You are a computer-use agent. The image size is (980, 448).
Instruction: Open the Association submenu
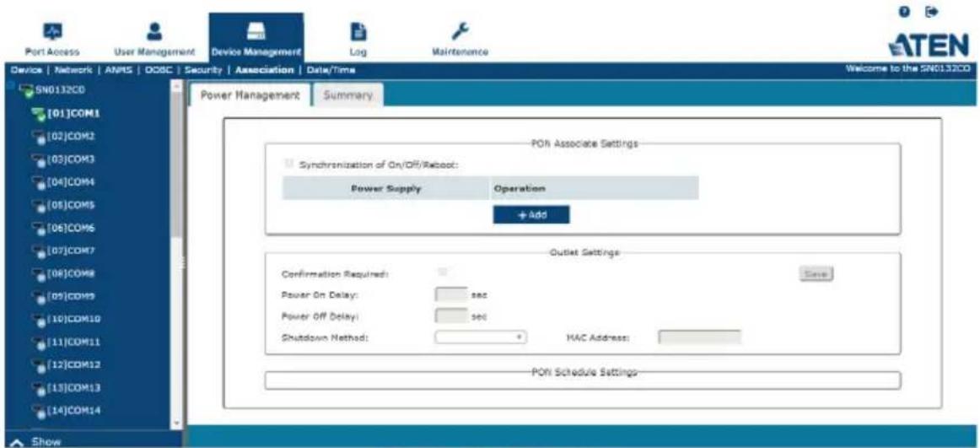click(264, 70)
